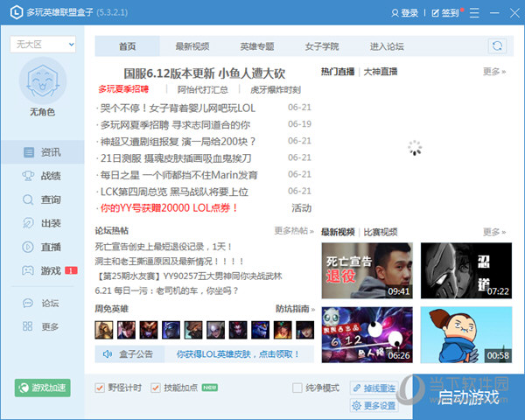Open the 更多设置 settings button
This screenshot has height=420, width=525.
click(374, 406)
